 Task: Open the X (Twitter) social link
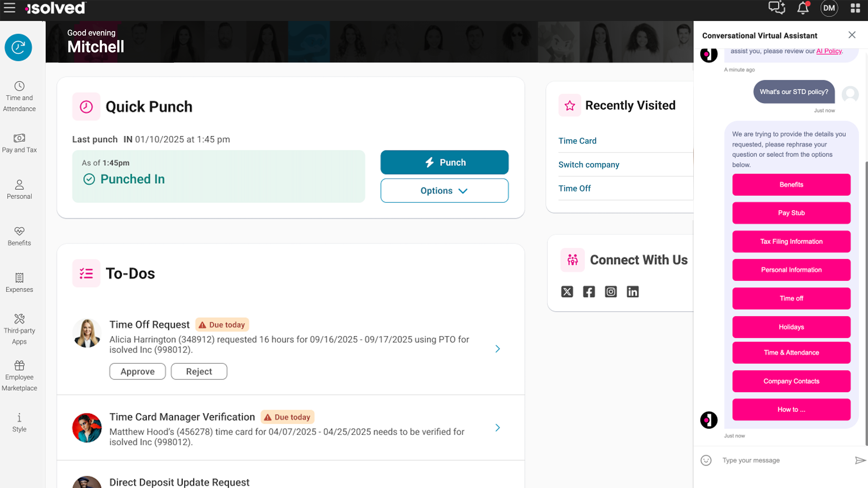coord(567,292)
